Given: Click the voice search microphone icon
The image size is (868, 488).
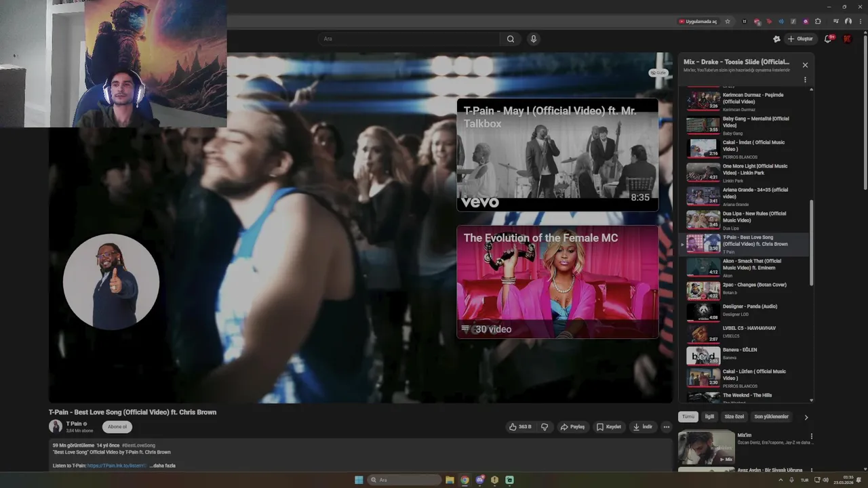Looking at the screenshot, I should (534, 39).
